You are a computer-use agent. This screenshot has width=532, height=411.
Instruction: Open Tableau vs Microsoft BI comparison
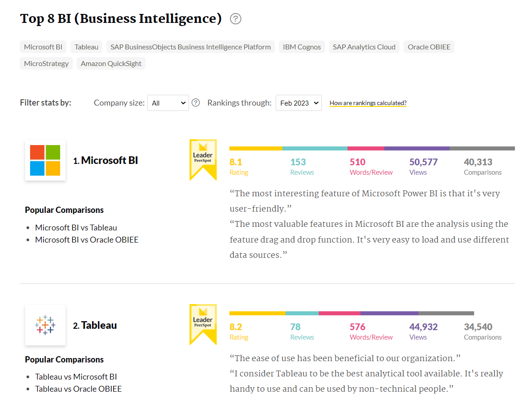click(76, 377)
